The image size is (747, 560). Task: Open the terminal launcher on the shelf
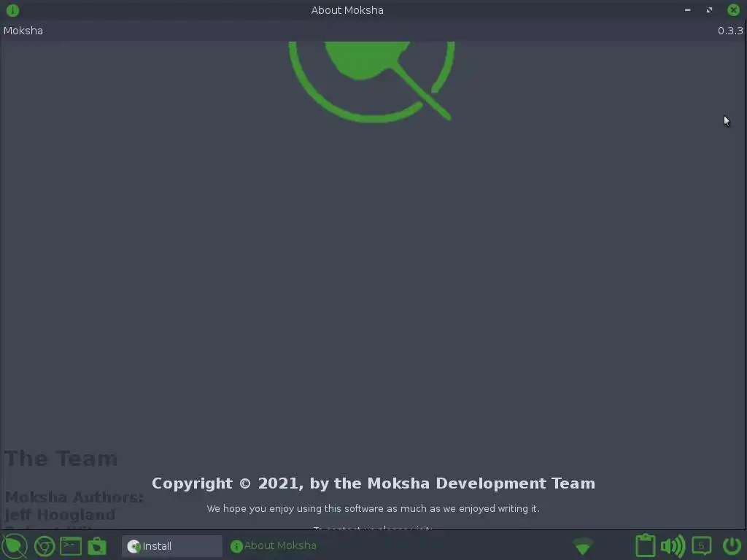tap(71, 546)
